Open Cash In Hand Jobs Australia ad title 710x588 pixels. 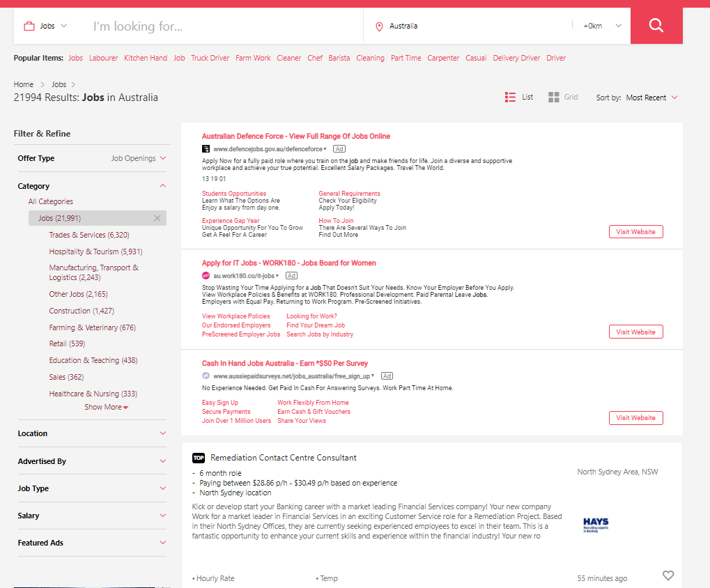pos(285,364)
